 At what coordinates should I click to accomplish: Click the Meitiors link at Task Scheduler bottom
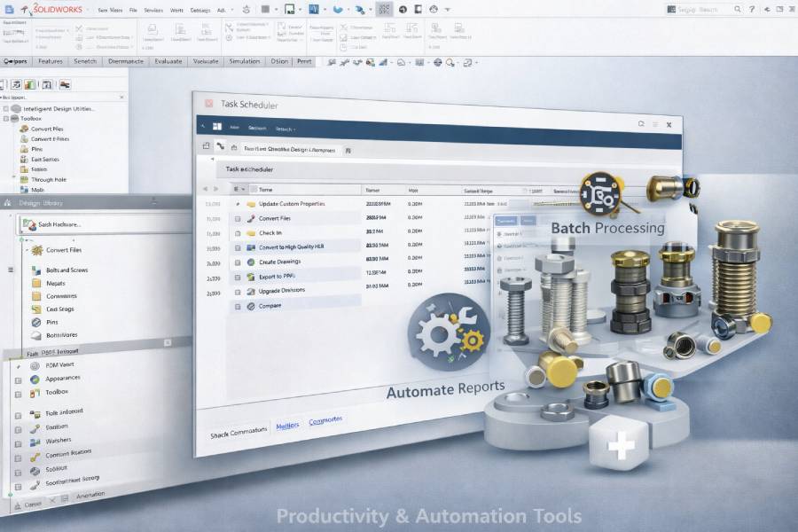click(287, 426)
